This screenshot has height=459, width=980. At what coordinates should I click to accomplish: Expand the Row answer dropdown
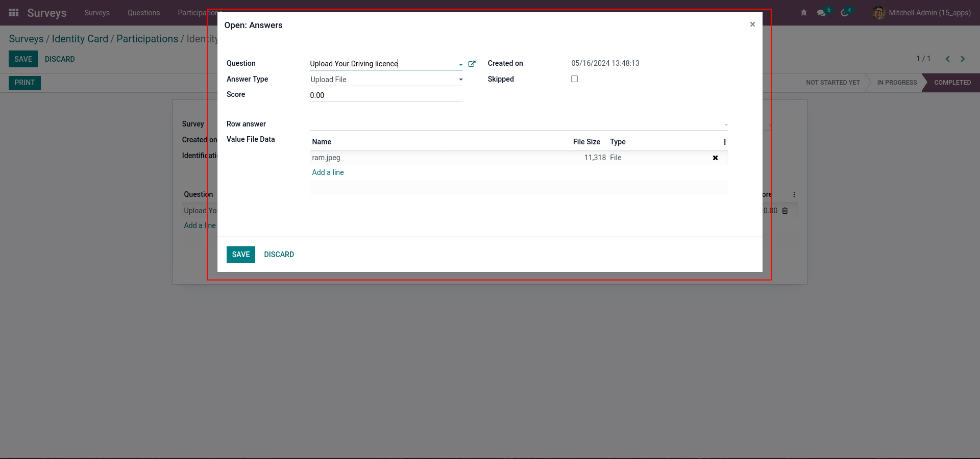726,124
